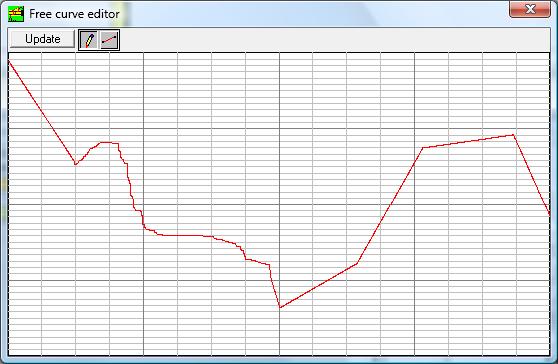This screenshot has width=558, height=364.
Task: Click grid center where middle bold lines cross
Action: [x=279, y=204]
